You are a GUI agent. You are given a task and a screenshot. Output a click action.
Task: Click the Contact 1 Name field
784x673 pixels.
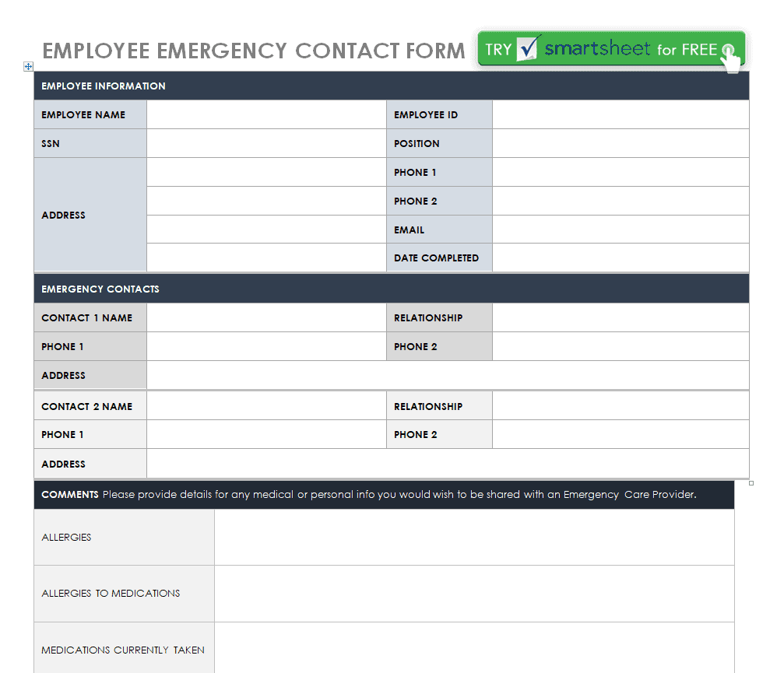pos(266,317)
